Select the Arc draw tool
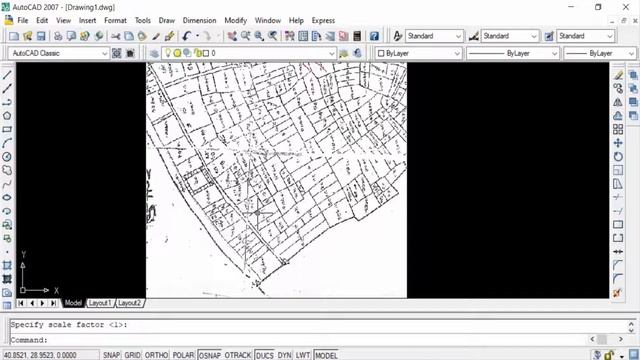 (x=7, y=143)
